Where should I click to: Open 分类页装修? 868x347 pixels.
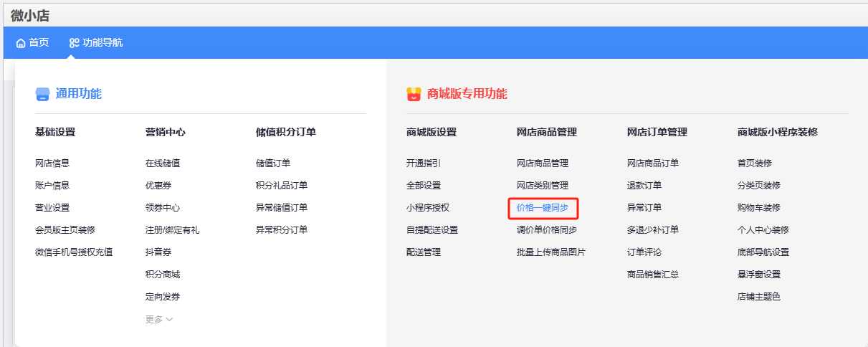759,186
